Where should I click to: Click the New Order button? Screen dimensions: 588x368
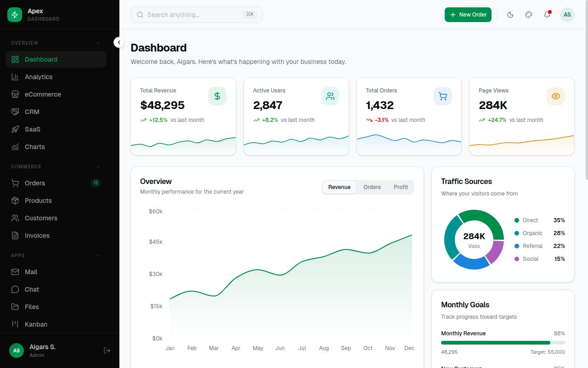[468, 15]
